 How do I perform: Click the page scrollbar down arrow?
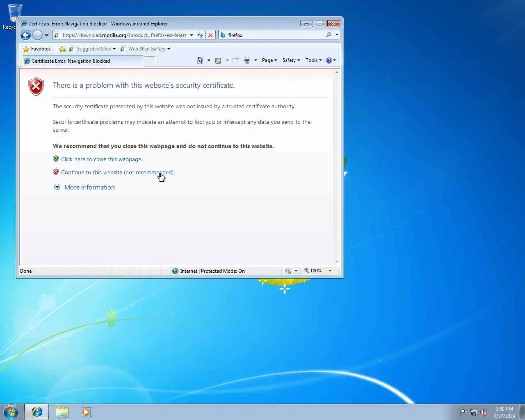pos(337,261)
